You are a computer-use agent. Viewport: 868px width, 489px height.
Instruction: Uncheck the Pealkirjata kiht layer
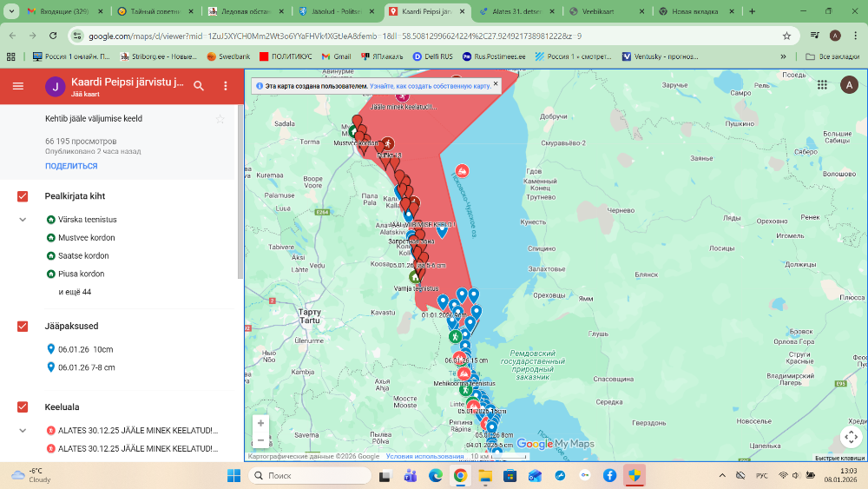(23, 196)
